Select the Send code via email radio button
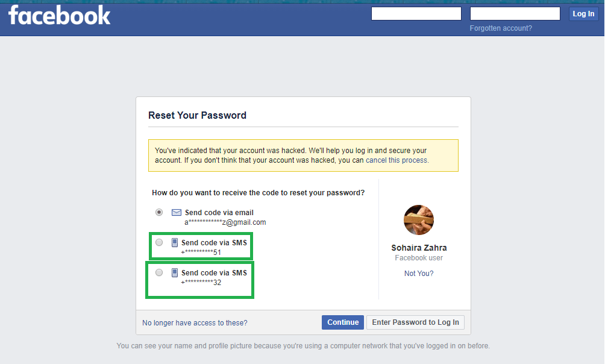605x364 pixels. point(159,212)
